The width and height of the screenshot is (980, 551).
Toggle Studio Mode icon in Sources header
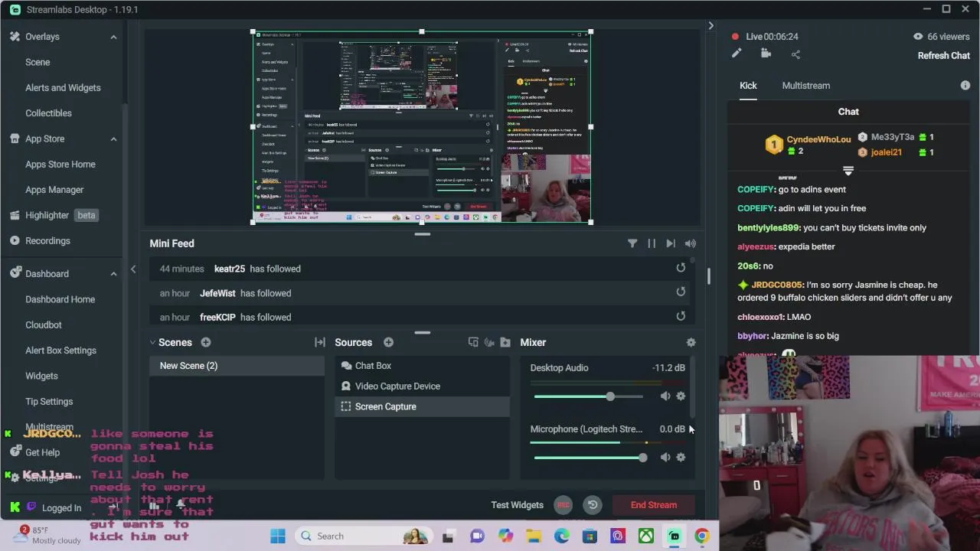[x=473, y=342]
